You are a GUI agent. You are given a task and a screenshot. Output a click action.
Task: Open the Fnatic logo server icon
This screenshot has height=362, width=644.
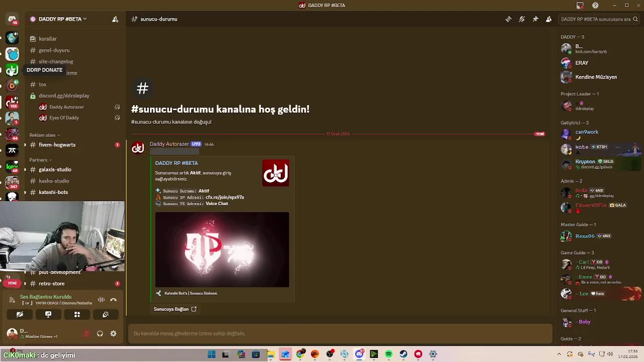12,150
